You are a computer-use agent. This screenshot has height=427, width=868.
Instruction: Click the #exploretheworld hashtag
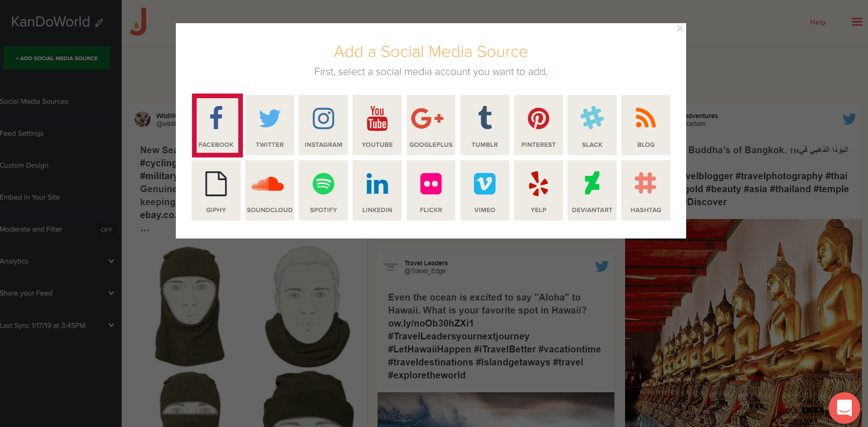tap(427, 375)
